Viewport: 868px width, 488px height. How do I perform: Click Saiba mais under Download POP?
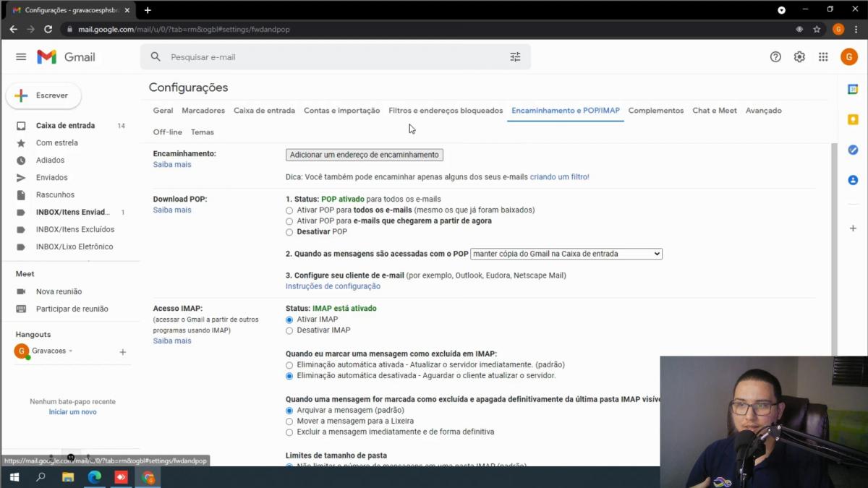coord(172,210)
